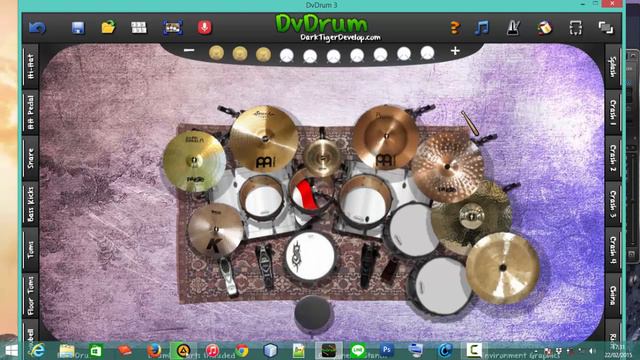Open LINE app from taskbar
This screenshot has width=640, height=360.
(x=358, y=350)
